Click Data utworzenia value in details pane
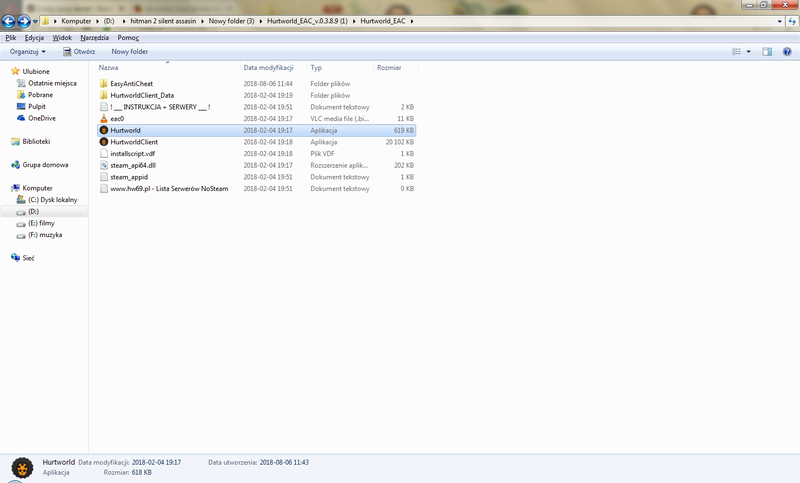 pyautogui.click(x=284, y=462)
